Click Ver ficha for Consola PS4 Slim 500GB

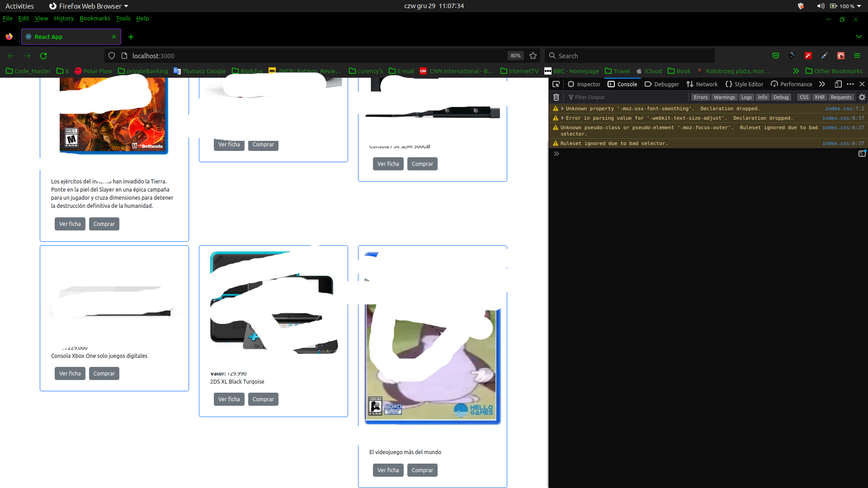click(x=388, y=164)
